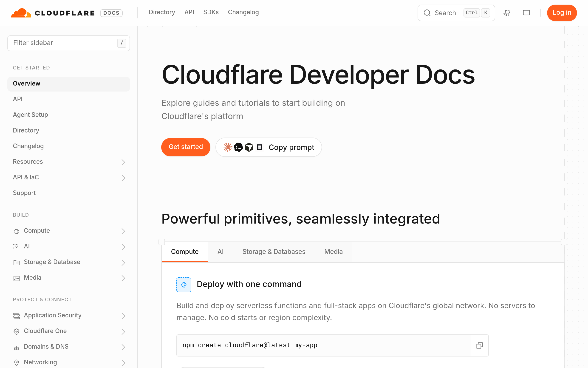Click the search magnifier icon
This screenshot has height=368, width=588.
tap(427, 13)
